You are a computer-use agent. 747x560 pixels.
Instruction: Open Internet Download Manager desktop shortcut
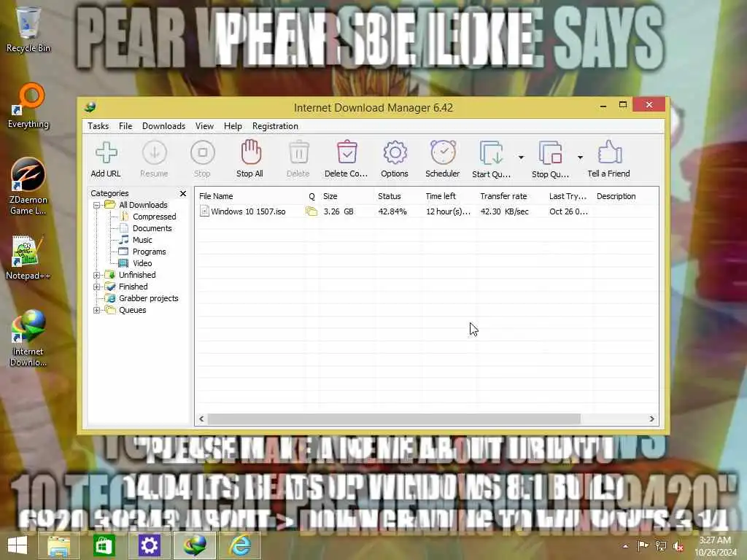pos(28,338)
